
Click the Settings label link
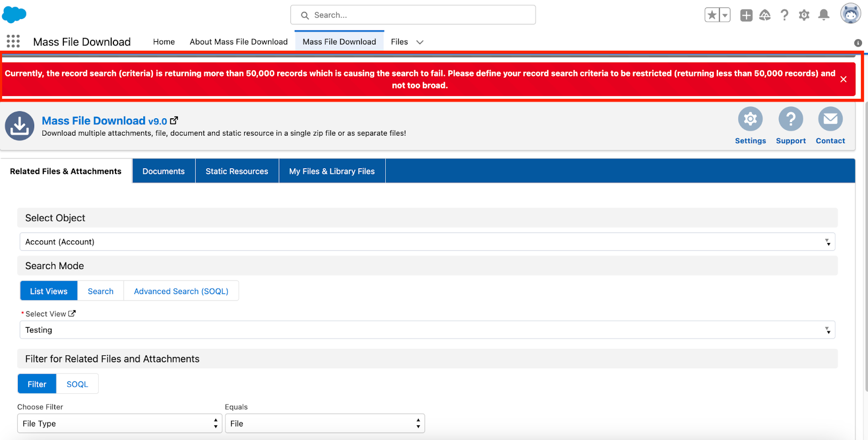(x=750, y=141)
